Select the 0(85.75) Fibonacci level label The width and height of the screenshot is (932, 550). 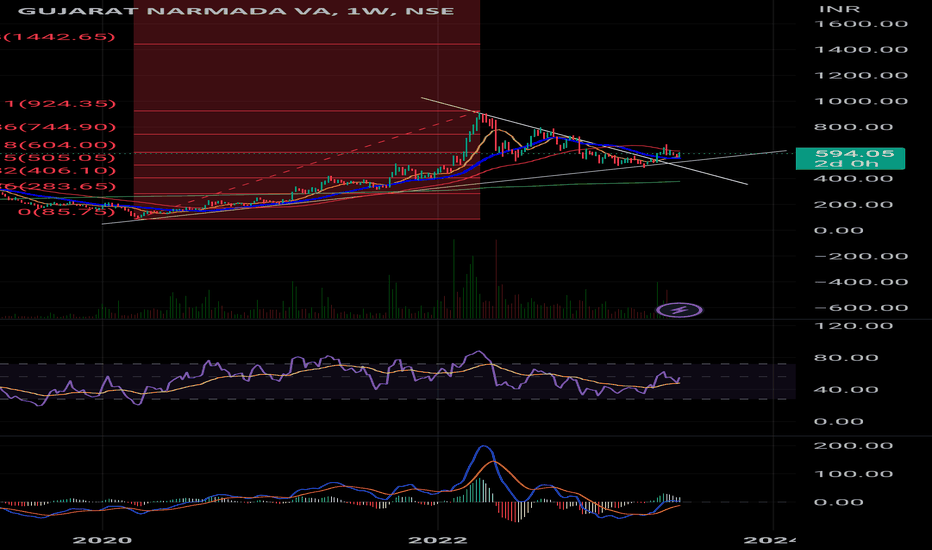66,212
